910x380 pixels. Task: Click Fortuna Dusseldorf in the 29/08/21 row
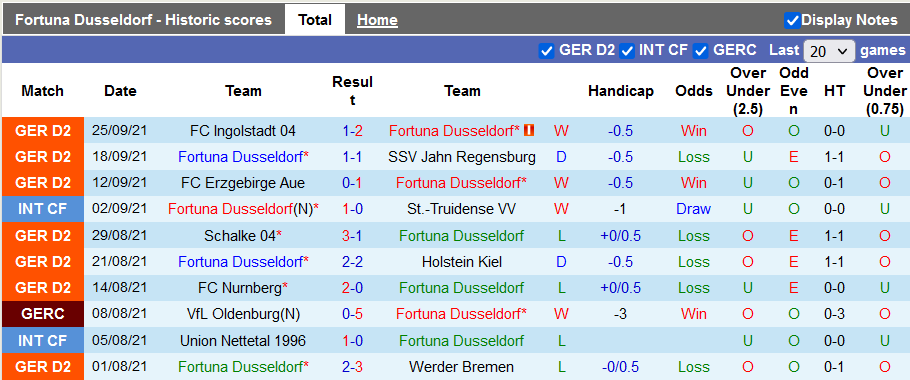click(x=461, y=236)
